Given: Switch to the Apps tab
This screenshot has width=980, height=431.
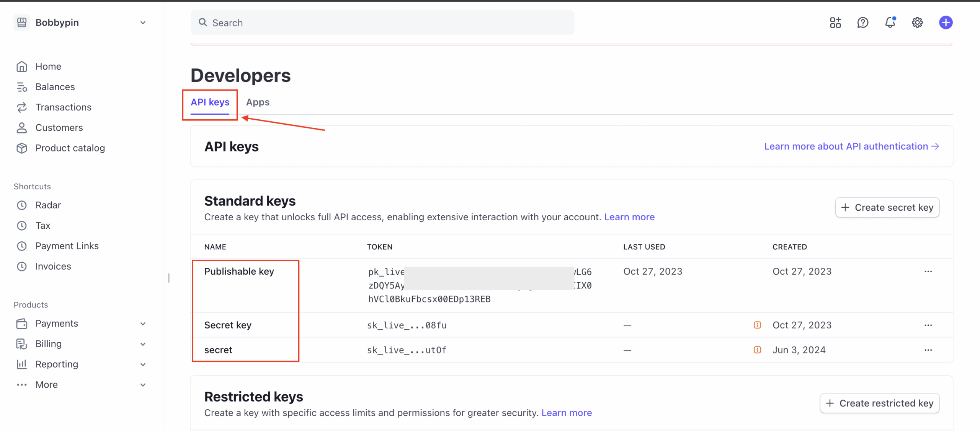Looking at the screenshot, I should pyautogui.click(x=258, y=102).
